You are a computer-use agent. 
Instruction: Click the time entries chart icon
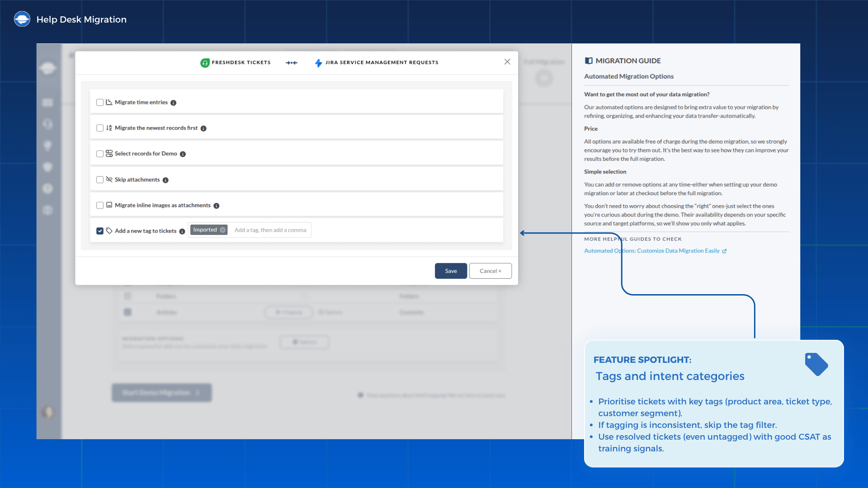point(109,103)
